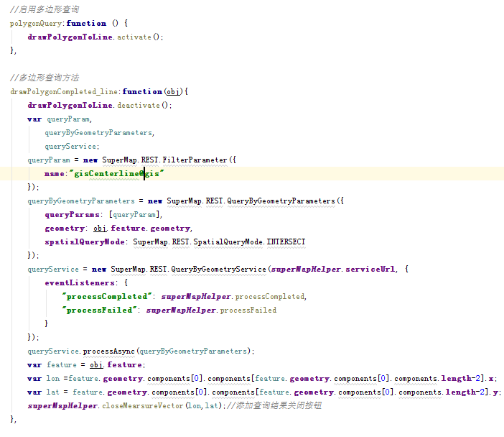Click 'FilterParameter' class name
Viewport: 504px width, 437px height.
[195, 160]
